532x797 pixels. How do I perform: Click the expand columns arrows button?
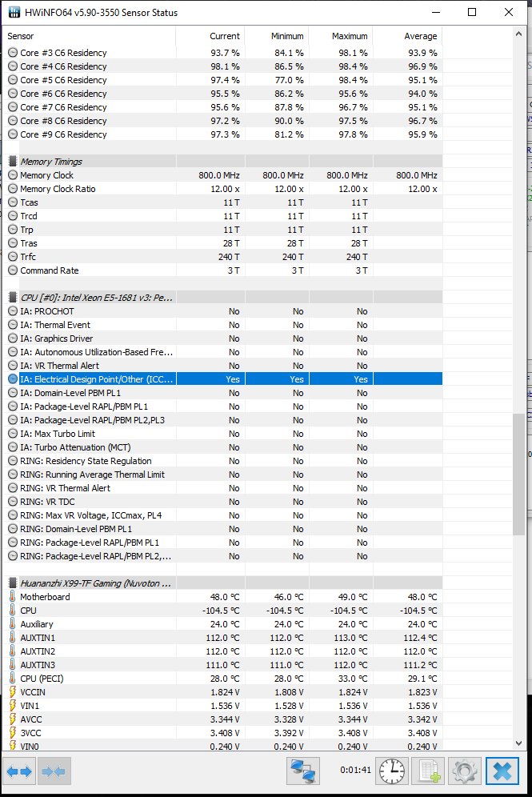[19, 771]
